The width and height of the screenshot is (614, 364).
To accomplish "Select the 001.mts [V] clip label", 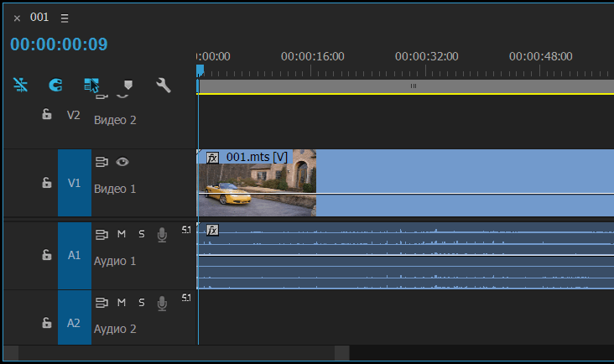I will pyautogui.click(x=257, y=158).
